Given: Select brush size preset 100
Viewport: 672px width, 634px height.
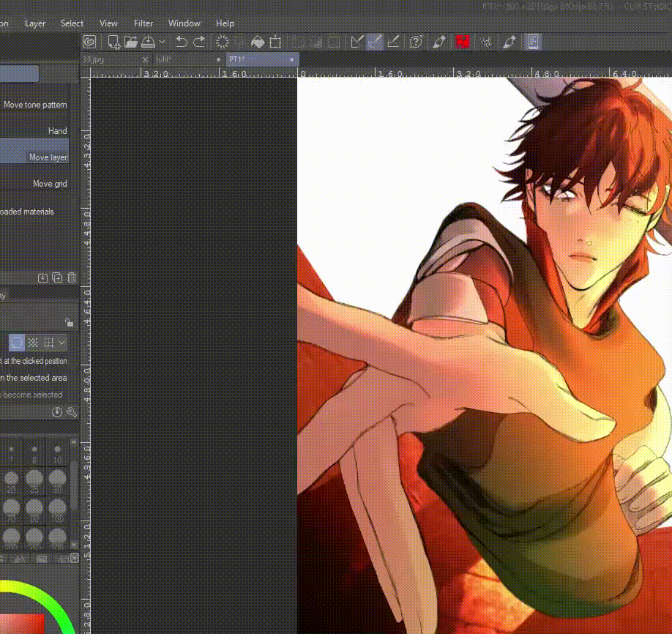Looking at the screenshot, I should [x=57, y=510].
